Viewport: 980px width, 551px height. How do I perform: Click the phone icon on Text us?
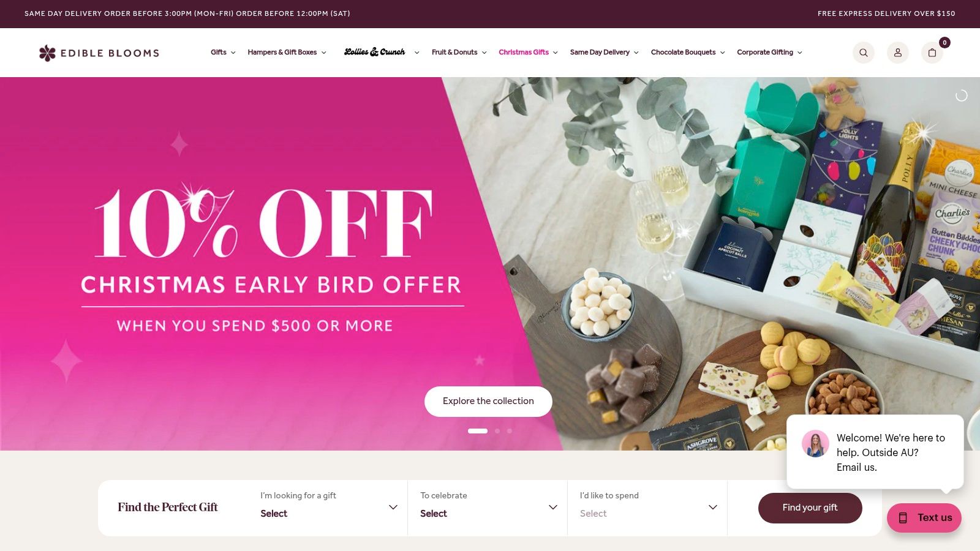tap(903, 518)
